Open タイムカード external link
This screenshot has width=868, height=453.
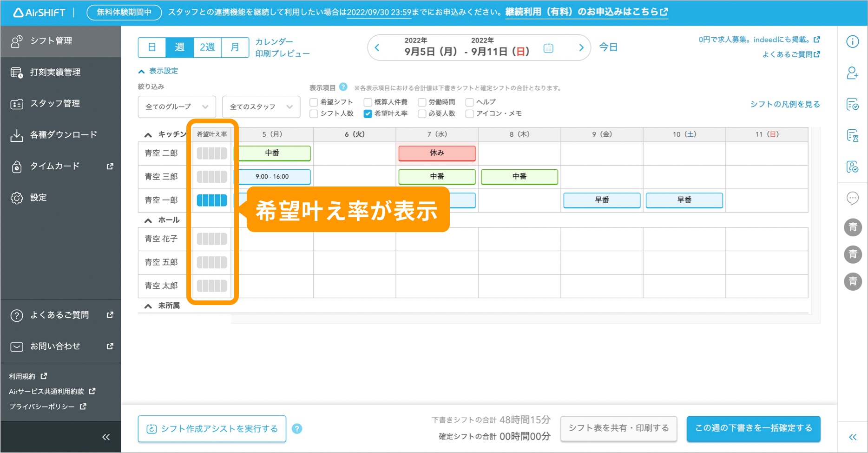pyautogui.click(x=56, y=166)
